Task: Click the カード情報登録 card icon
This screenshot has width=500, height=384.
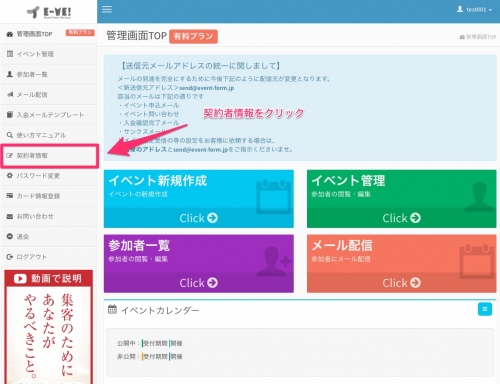Action: (10, 196)
